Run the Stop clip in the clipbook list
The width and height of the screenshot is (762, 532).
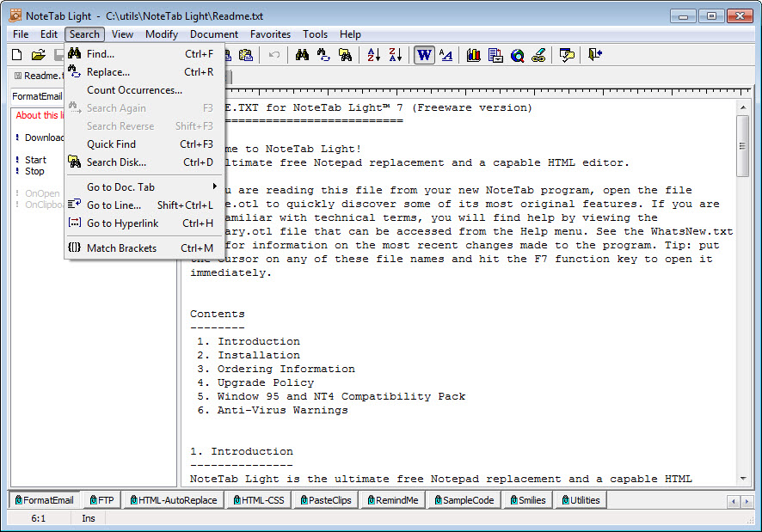34,171
